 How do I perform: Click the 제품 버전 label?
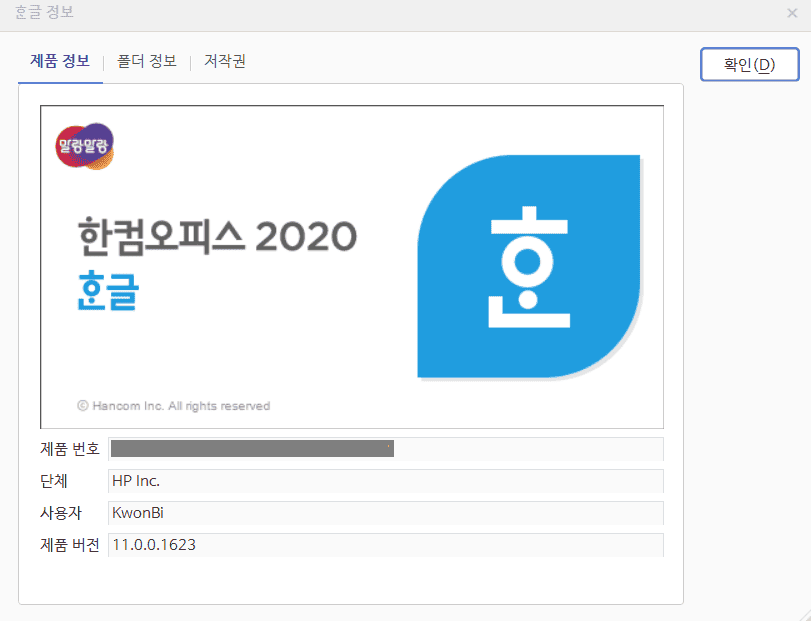[x=70, y=545]
